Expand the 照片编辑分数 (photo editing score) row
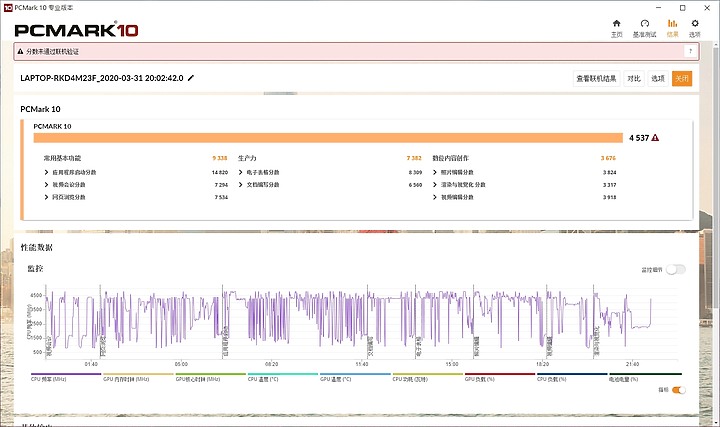Viewport: 720px width, 427px height. pos(453,172)
